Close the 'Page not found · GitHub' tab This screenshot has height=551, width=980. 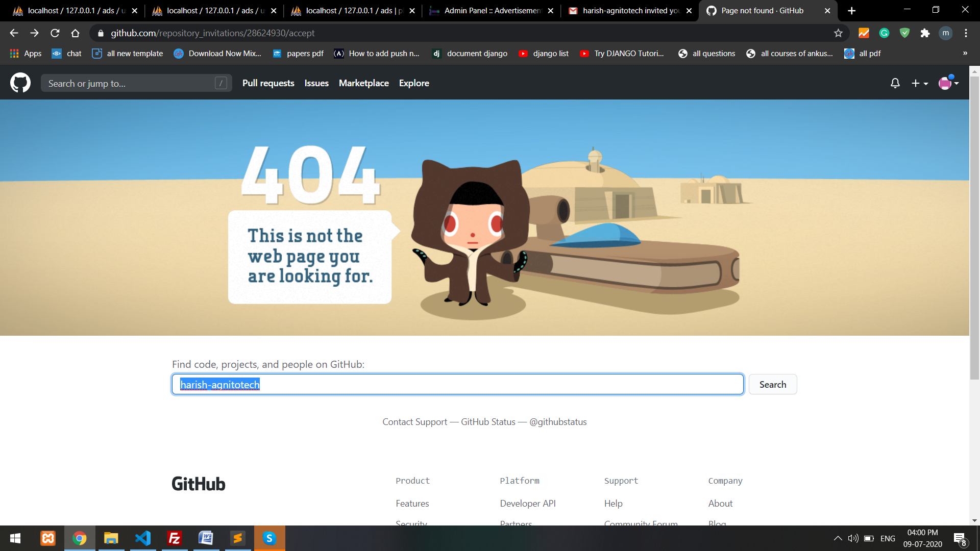[x=827, y=11]
